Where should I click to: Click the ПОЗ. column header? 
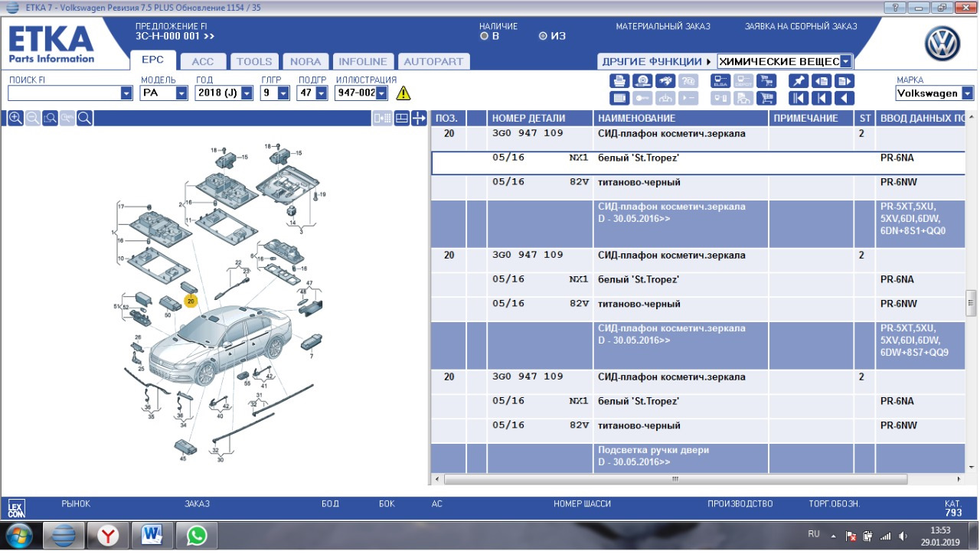(449, 118)
